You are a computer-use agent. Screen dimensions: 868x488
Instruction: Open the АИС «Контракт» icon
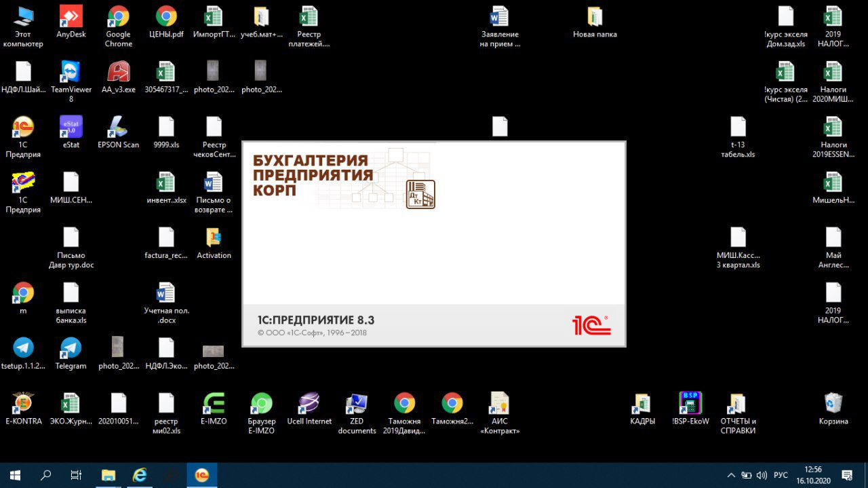click(500, 413)
